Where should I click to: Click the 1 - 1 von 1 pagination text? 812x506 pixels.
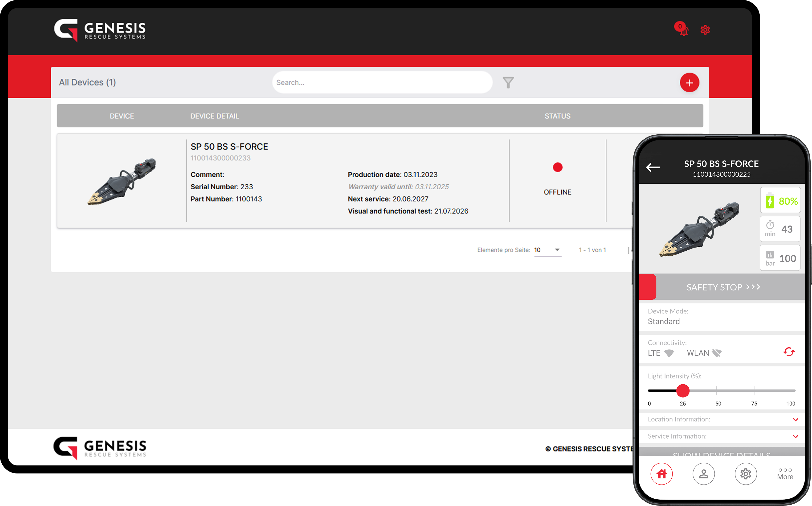tap(592, 250)
